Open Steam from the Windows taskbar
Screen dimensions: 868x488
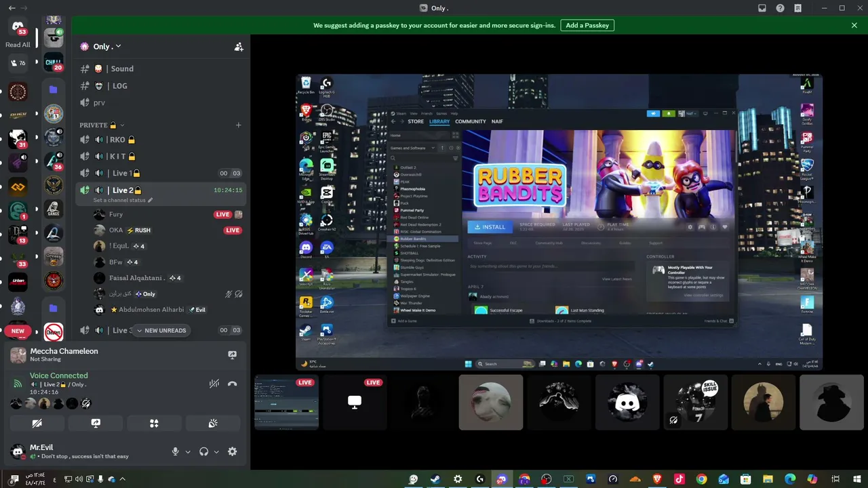click(x=435, y=479)
